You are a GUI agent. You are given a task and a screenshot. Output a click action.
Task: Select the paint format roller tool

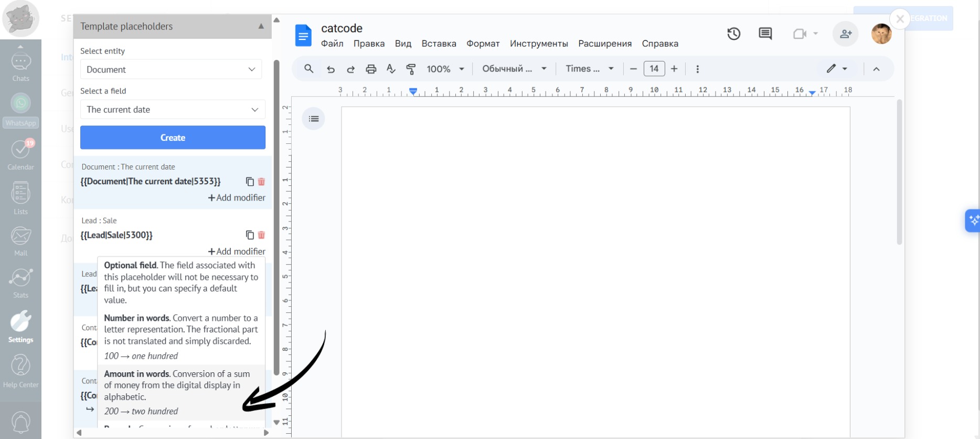[x=411, y=69]
